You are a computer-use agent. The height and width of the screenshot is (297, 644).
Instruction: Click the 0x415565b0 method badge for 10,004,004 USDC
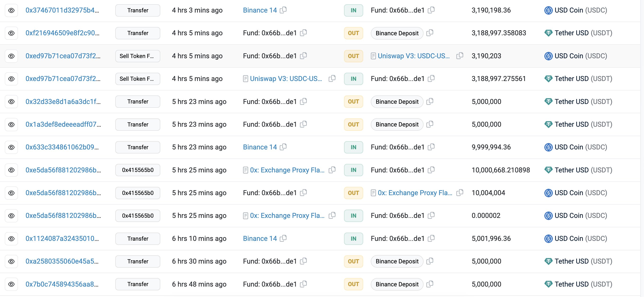pyautogui.click(x=138, y=193)
